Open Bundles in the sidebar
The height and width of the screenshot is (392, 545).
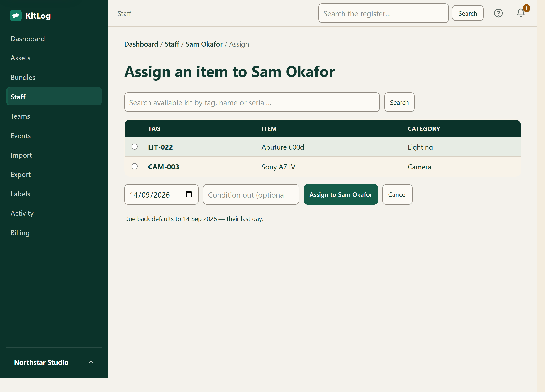[x=54, y=78]
